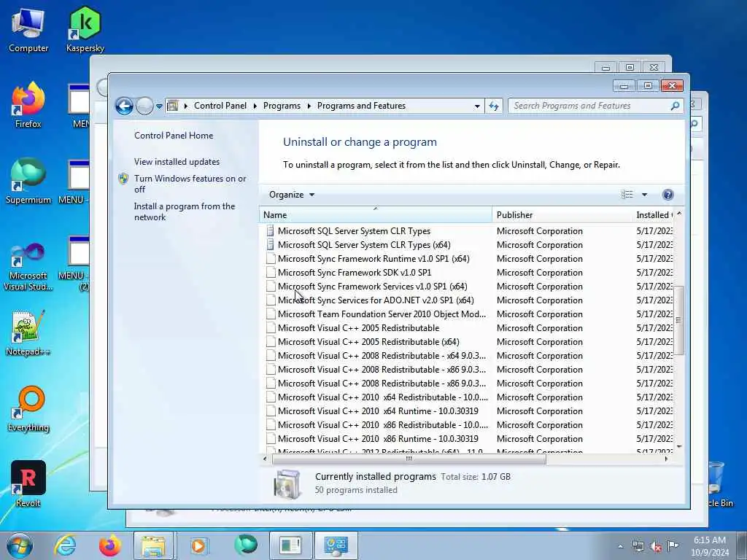
Task: Click the Control Panel breadcrumb
Action: [220, 106]
